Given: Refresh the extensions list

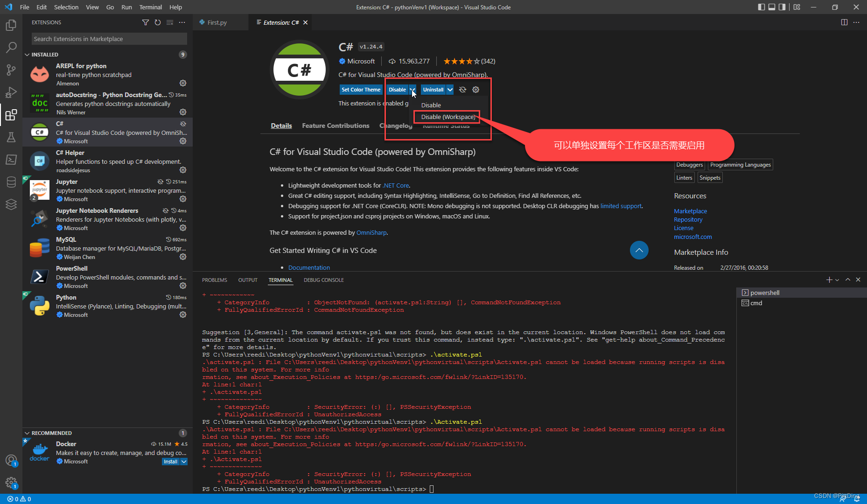Looking at the screenshot, I should coord(158,22).
